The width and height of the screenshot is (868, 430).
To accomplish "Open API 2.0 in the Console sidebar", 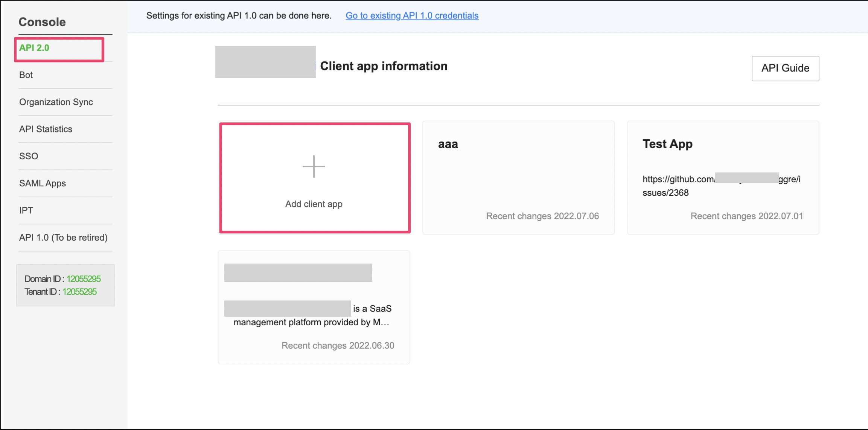I will (34, 48).
